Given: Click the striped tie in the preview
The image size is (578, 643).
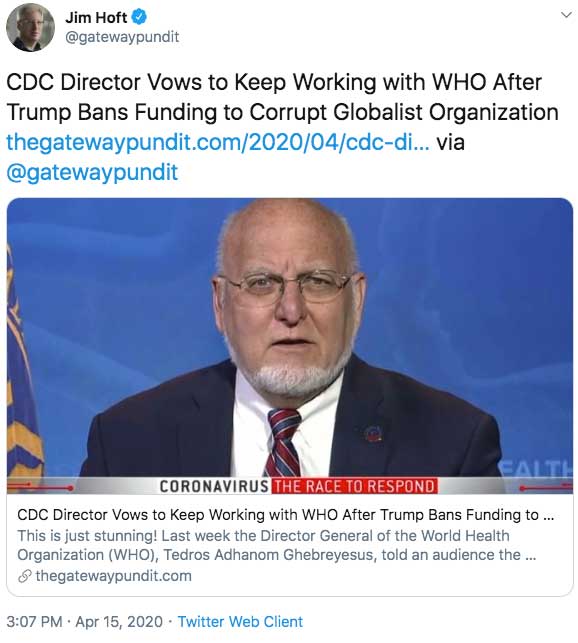Looking at the screenshot, I should [284, 442].
